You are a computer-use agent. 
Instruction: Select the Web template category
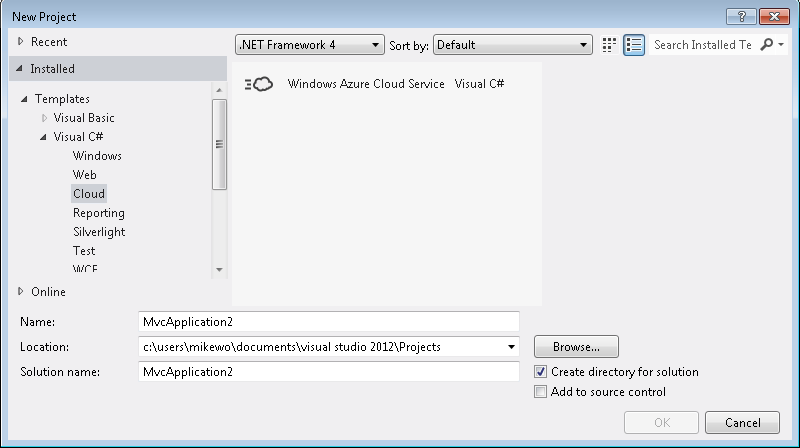(84, 175)
